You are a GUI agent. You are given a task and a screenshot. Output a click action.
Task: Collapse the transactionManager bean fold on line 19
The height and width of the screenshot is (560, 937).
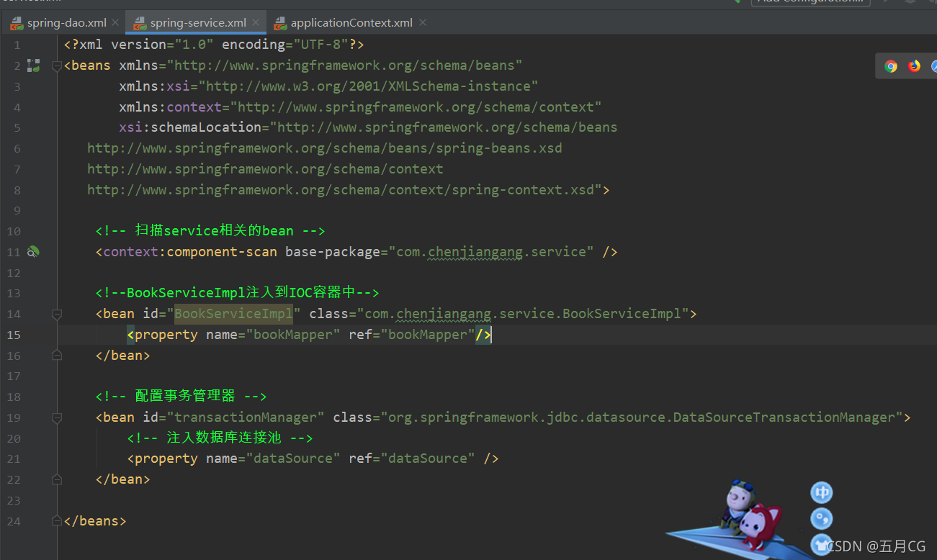57,417
